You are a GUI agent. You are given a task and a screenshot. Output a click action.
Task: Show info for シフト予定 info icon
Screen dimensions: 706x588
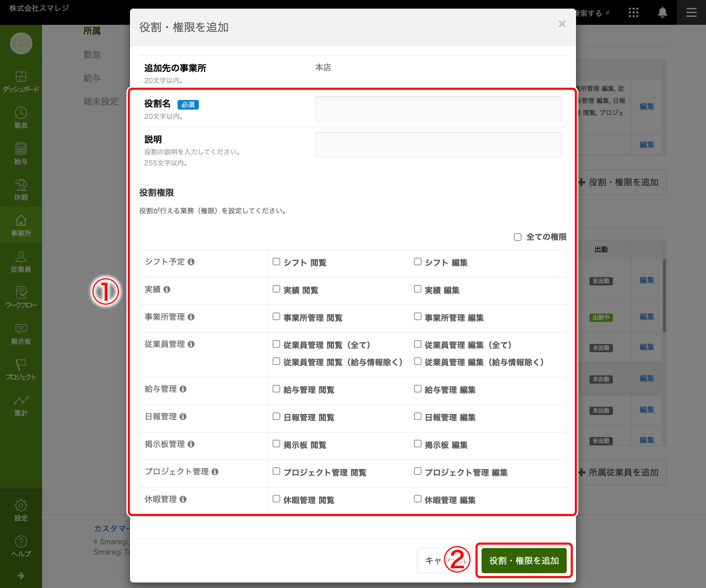[191, 262]
